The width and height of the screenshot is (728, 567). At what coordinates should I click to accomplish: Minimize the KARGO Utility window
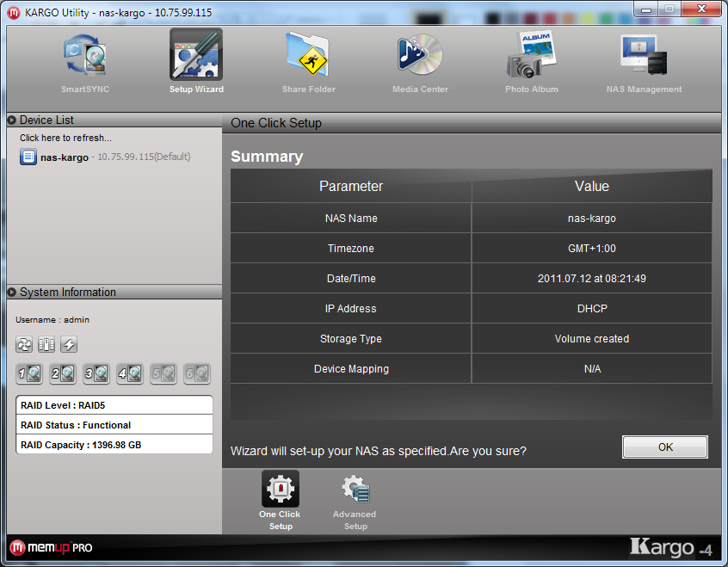tap(646, 9)
